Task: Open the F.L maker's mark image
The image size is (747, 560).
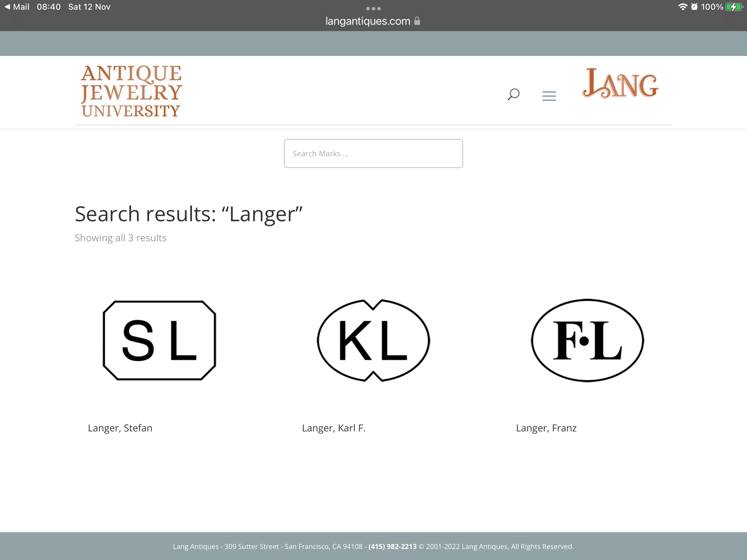Action: tap(587, 340)
